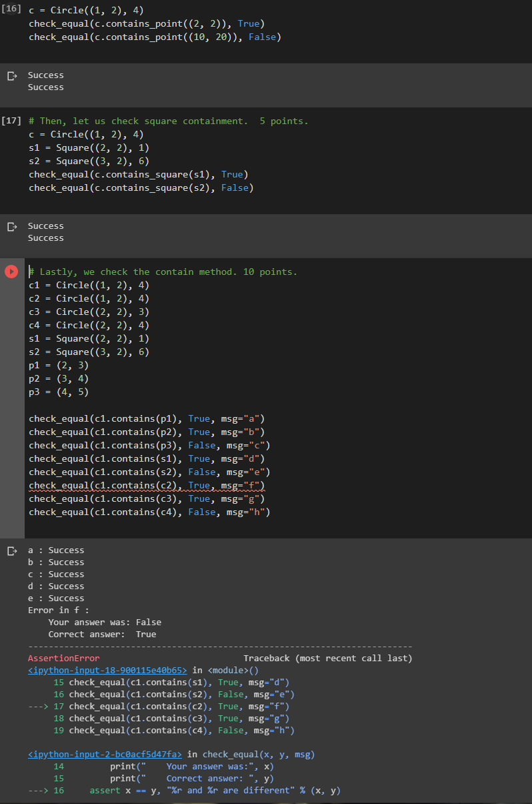Select the AssertionError text in the traceback

tap(64, 658)
